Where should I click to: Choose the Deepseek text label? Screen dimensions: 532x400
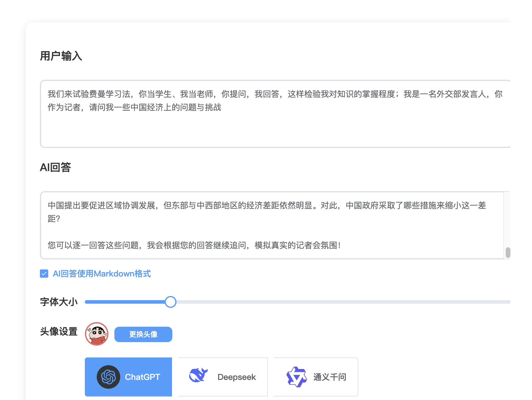click(237, 377)
